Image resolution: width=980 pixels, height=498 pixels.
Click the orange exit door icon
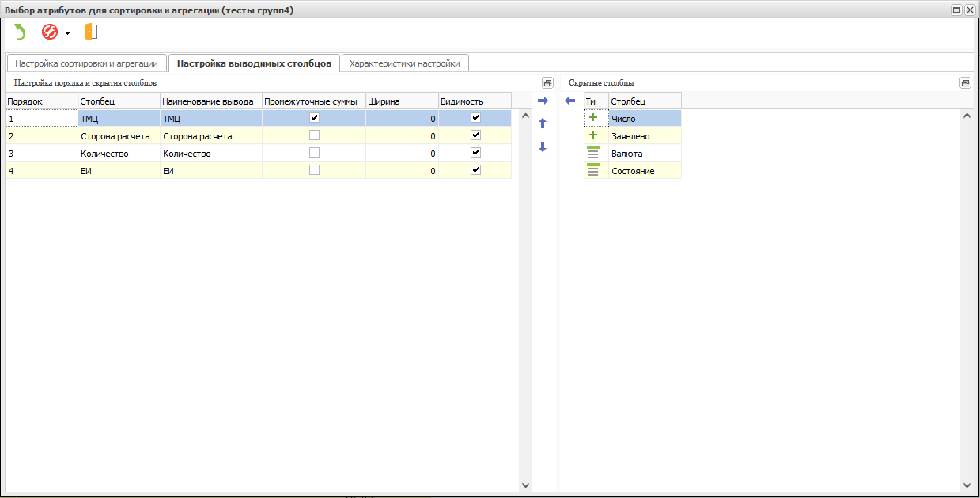click(x=91, y=32)
